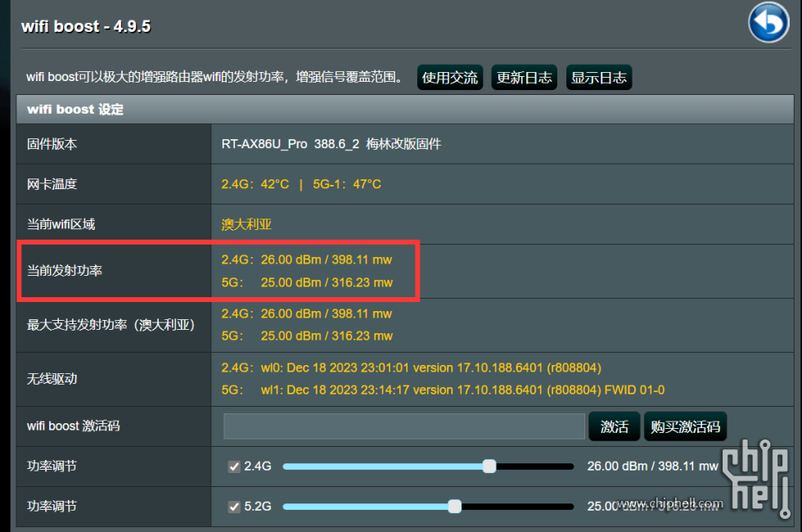
Task: Click the 最大支持发射功率 (澳大利亚) label
Action: pos(110,325)
